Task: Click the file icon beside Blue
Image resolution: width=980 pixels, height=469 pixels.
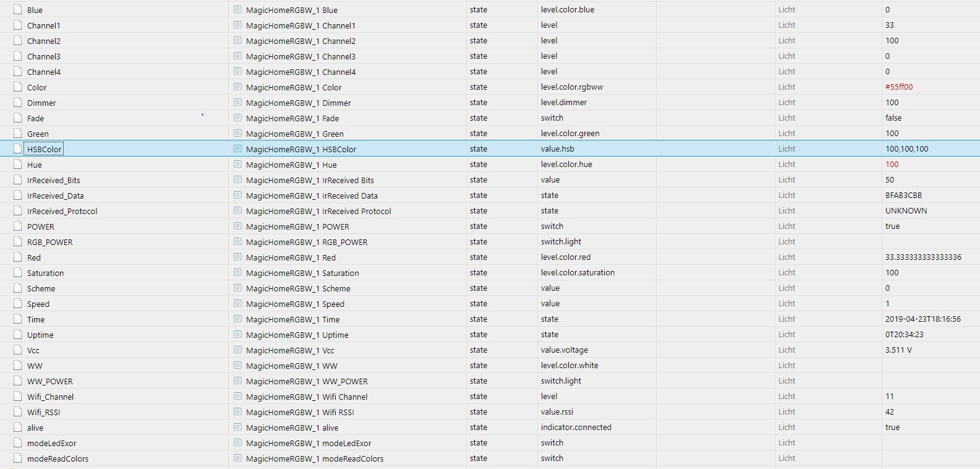Action: click(x=18, y=10)
